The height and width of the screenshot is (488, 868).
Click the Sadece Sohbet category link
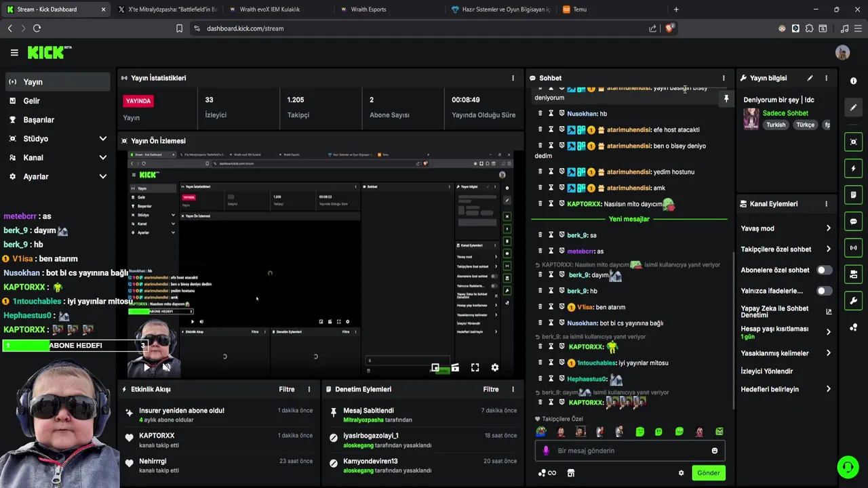(785, 113)
